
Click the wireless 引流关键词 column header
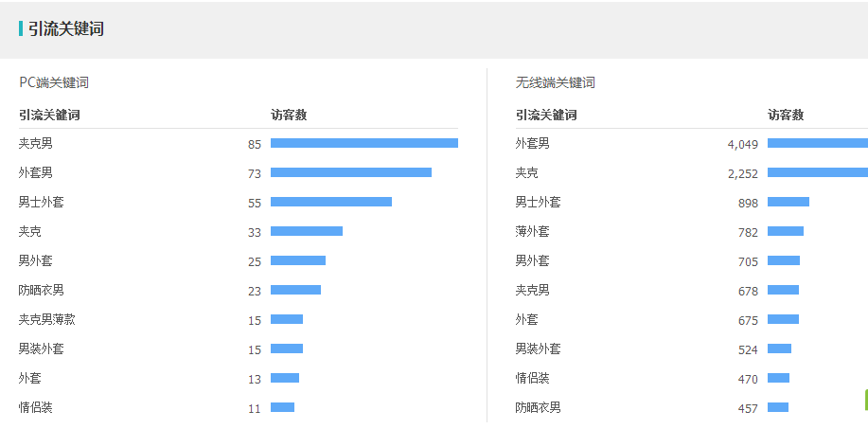546,116
